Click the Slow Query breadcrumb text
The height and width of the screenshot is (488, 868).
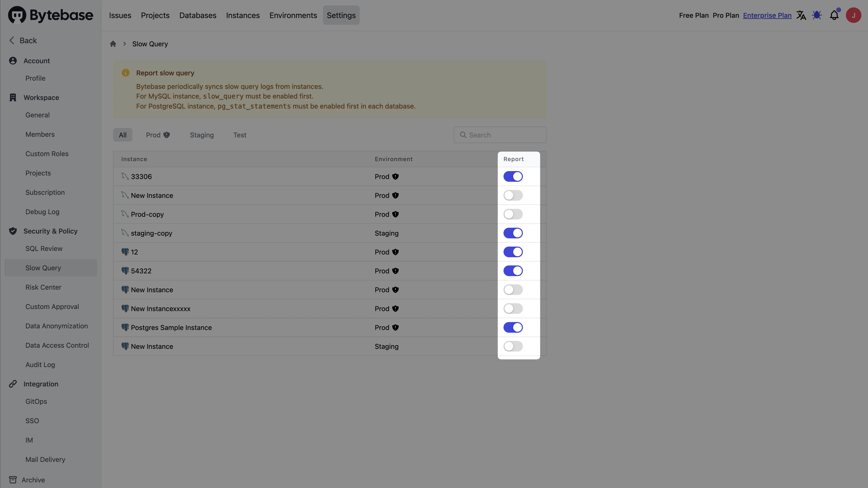click(150, 44)
